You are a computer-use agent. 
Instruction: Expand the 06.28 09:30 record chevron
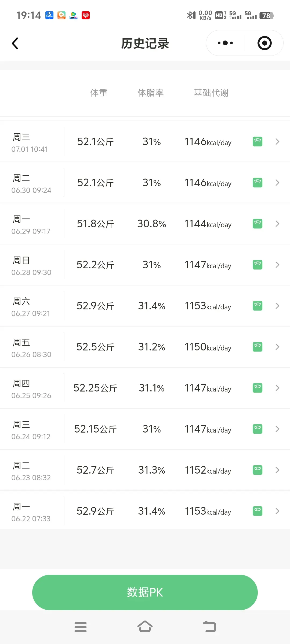pos(277,265)
